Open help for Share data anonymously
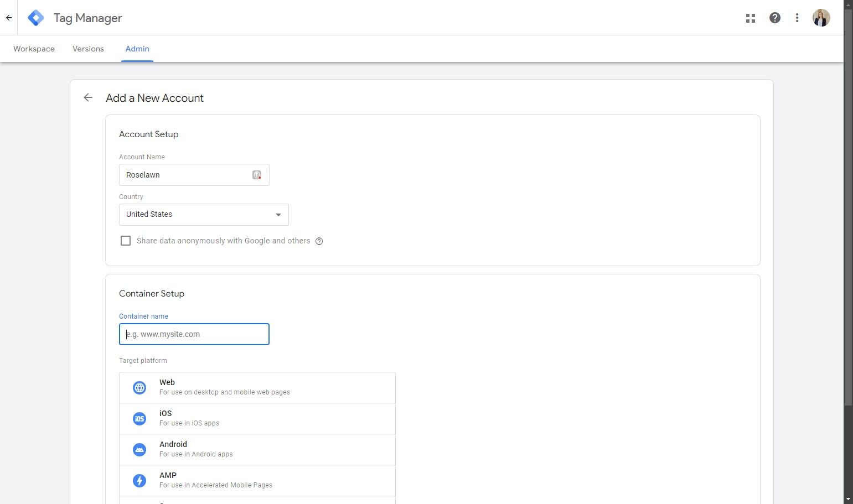Screen dimensions: 853x504 [x=319, y=241]
